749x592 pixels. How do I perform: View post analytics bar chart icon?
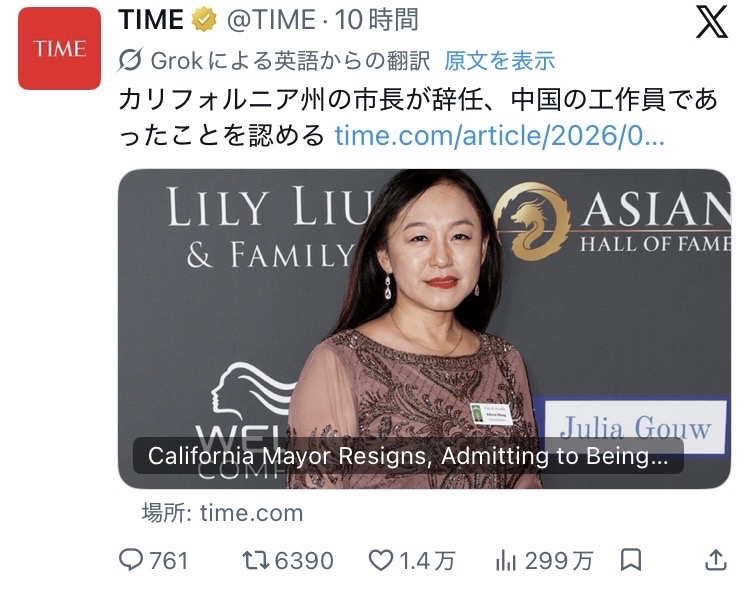[x=506, y=560]
